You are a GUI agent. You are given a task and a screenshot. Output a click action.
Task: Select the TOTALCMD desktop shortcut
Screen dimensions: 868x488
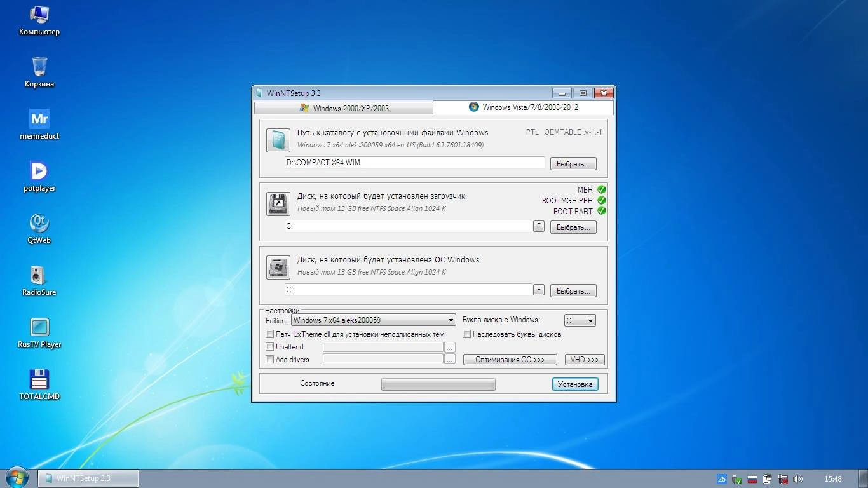39,384
